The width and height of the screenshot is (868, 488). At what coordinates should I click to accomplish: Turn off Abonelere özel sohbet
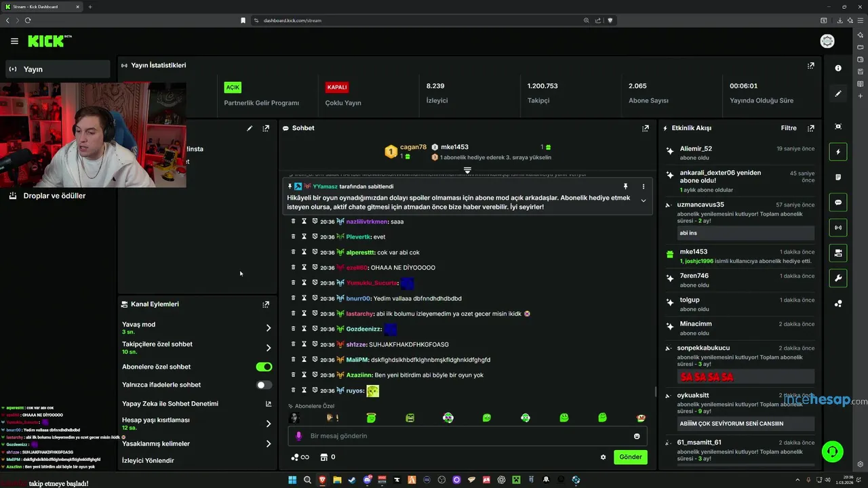click(x=264, y=367)
